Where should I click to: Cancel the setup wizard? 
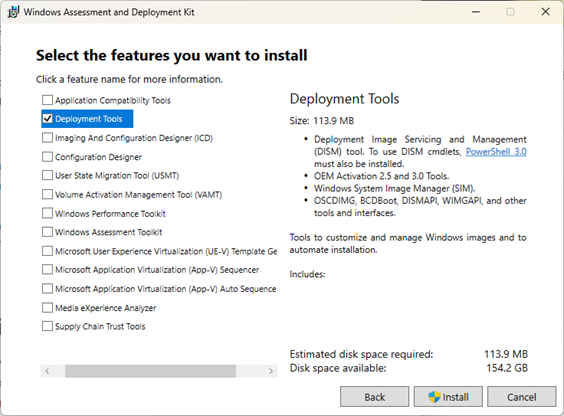tap(522, 397)
